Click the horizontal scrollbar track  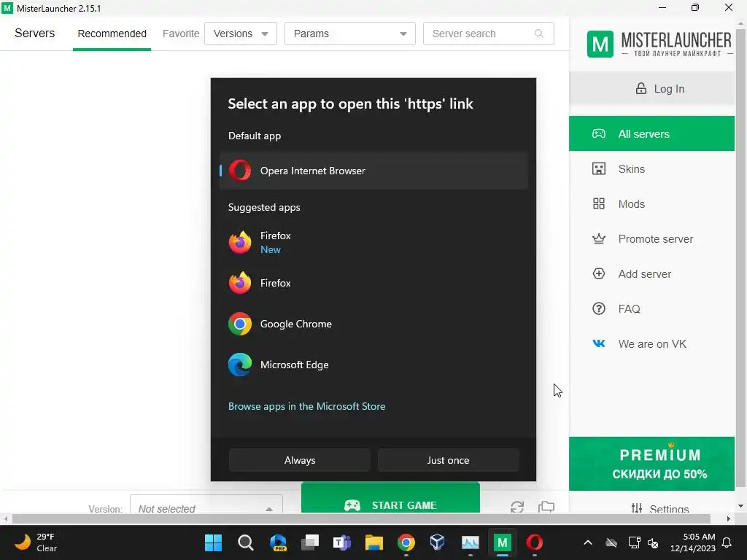click(x=361, y=518)
